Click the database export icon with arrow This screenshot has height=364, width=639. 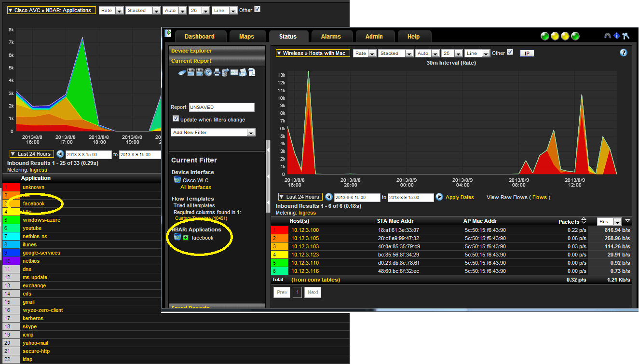225,72
